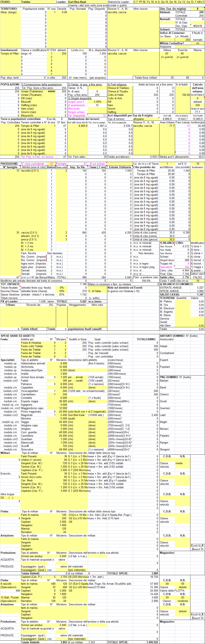Select the territory cell 'Altop. (borgo)'

9,12
